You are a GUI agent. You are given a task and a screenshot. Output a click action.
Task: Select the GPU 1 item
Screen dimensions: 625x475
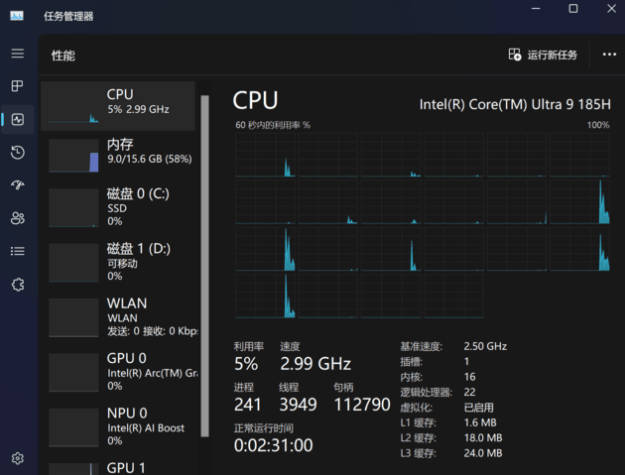pos(118,467)
